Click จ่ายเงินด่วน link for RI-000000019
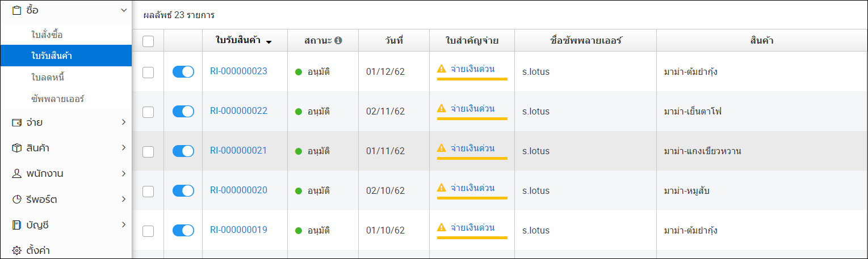The width and height of the screenshot is (868, 259). [x=472, y=227]
